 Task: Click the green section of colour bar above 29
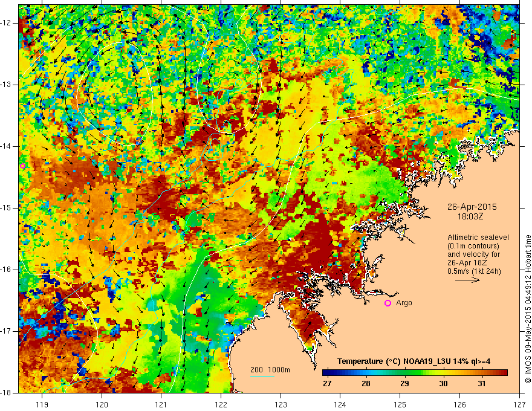point(404,373)
